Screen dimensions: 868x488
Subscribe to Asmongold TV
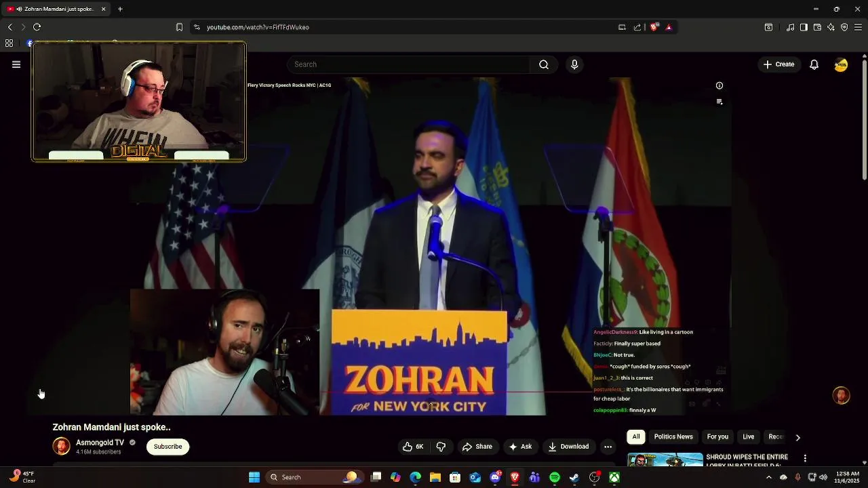point(167,447)
